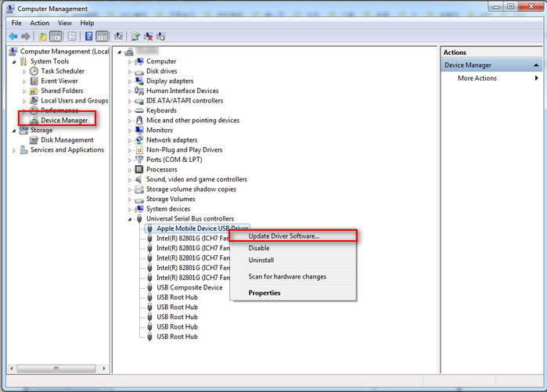Click the Update driver software toolbar icon
The height and width of the screenshot is (392, 547).
click(x=135, y=36)
